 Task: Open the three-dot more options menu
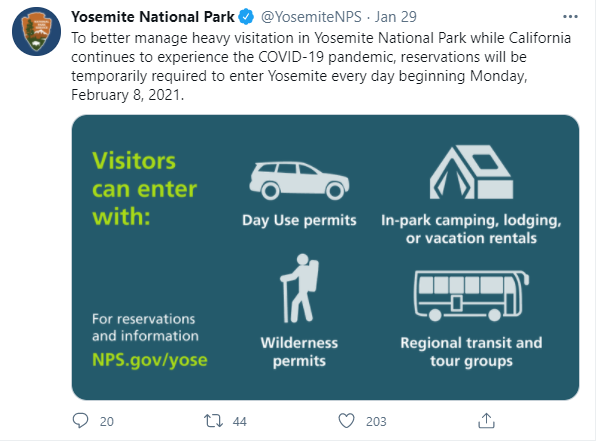pos(570,16)
